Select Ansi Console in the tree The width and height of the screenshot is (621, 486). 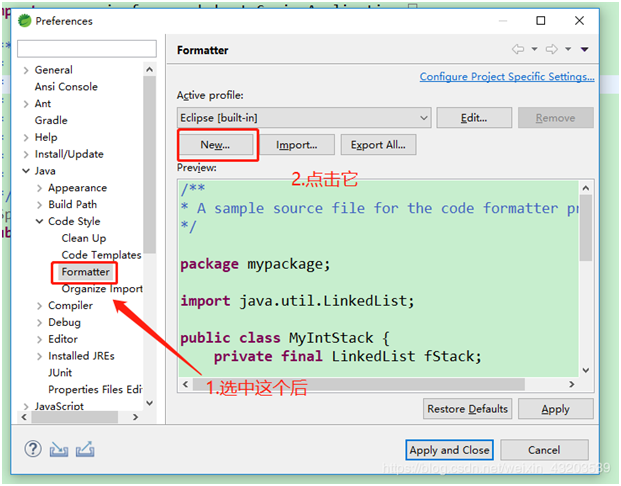click(66, 87)
